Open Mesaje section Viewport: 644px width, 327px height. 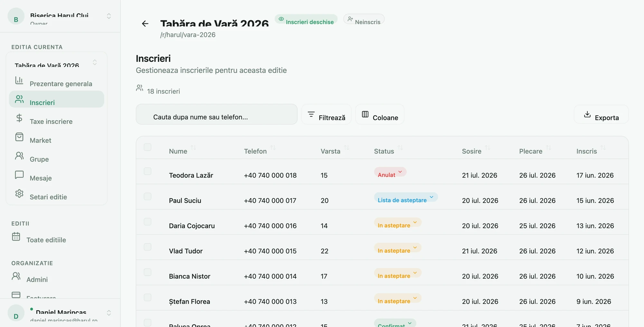[57, 175]
